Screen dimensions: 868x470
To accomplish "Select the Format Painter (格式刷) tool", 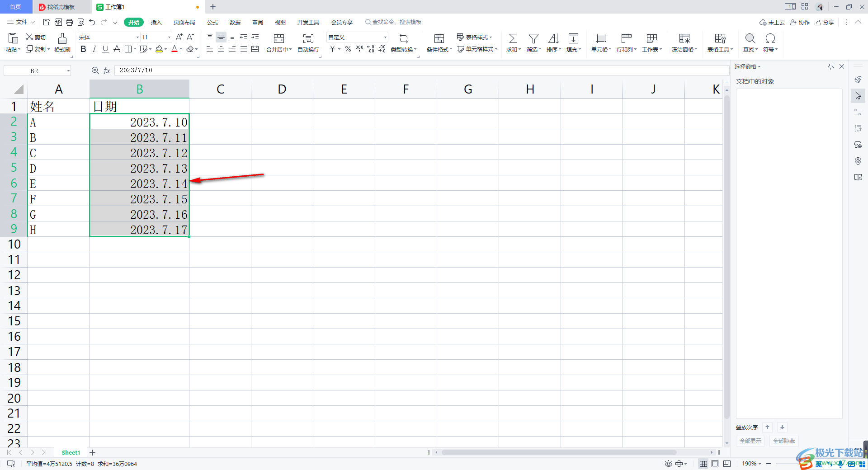I will pos(62,42).
